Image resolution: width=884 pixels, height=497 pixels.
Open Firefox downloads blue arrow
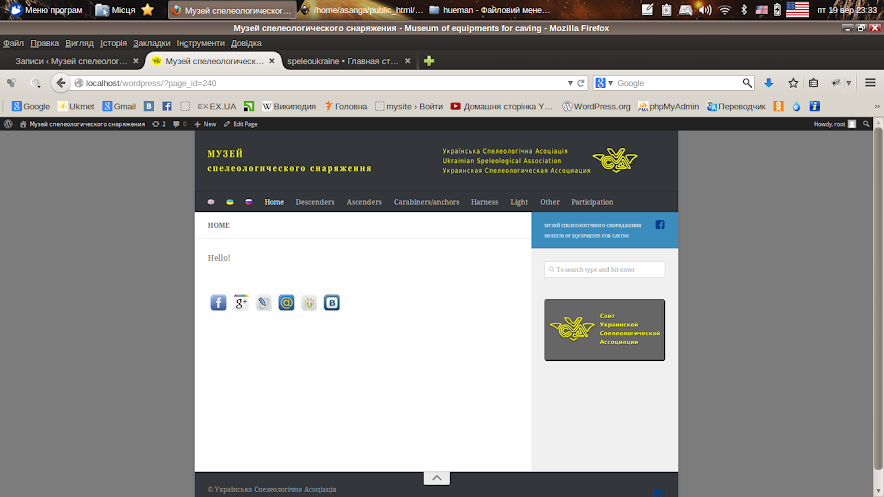(x=768, y=83)
